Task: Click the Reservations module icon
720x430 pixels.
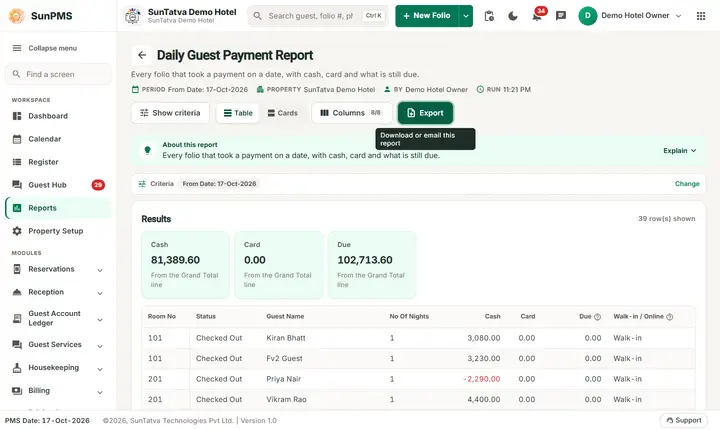Action: 17,269
